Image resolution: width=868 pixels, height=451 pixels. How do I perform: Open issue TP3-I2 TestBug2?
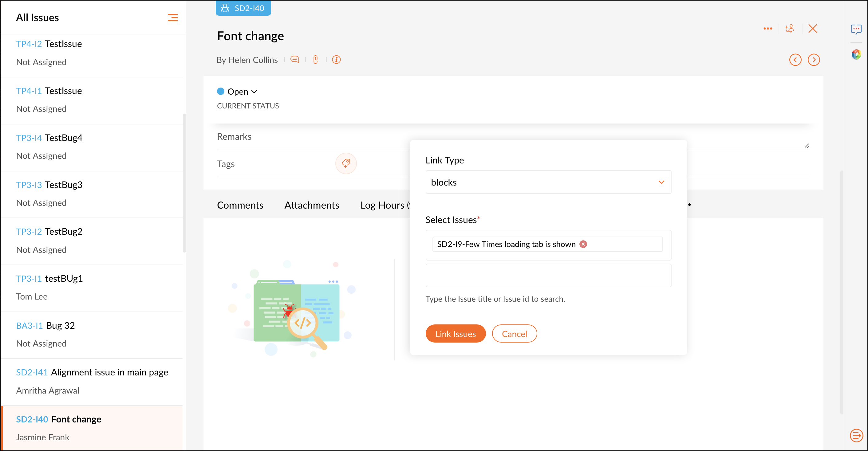(x=92, y=241)
